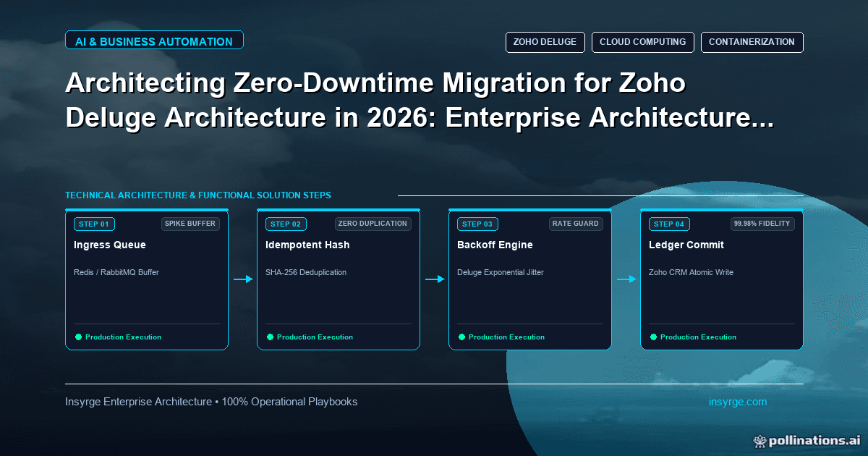Click the SHA-256 Deduplication text
Screen dimensions: 868x456
pyautogui.click(x=306, y=272)
